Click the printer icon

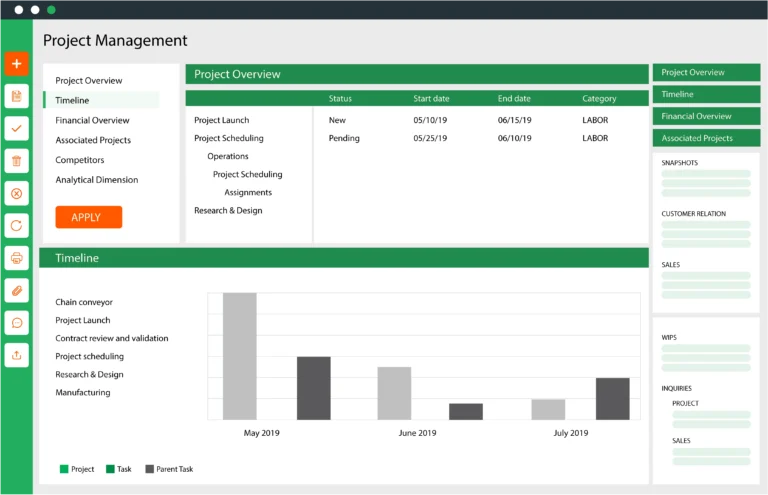click(16, 258)
